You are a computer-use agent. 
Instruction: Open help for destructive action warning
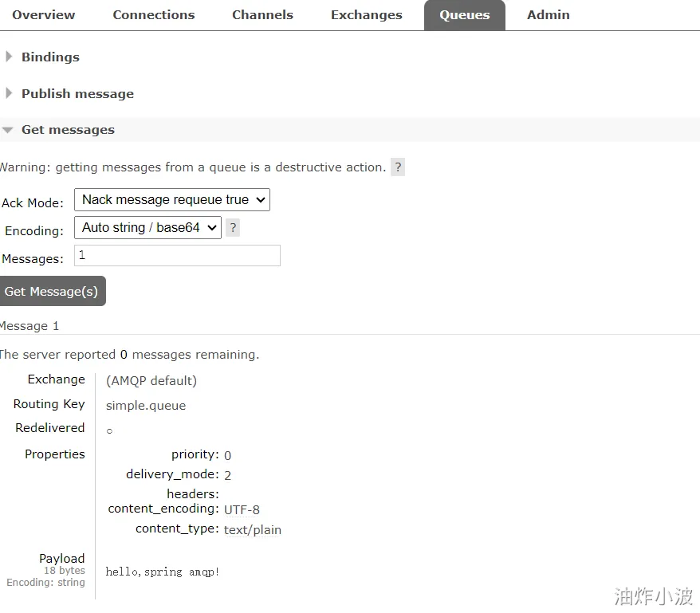pos(398,167)
